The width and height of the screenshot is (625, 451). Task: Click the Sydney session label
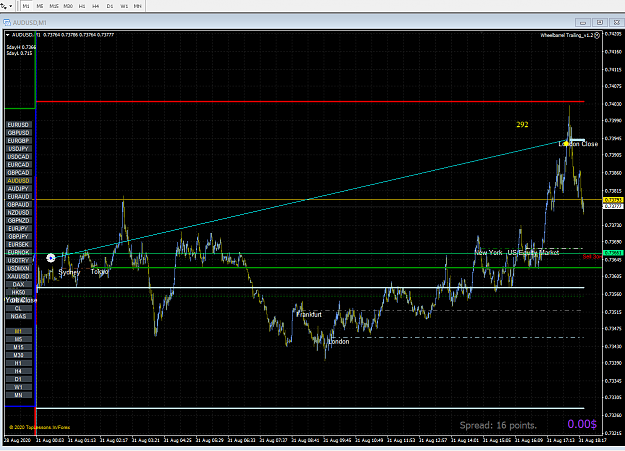coord(69,272)
